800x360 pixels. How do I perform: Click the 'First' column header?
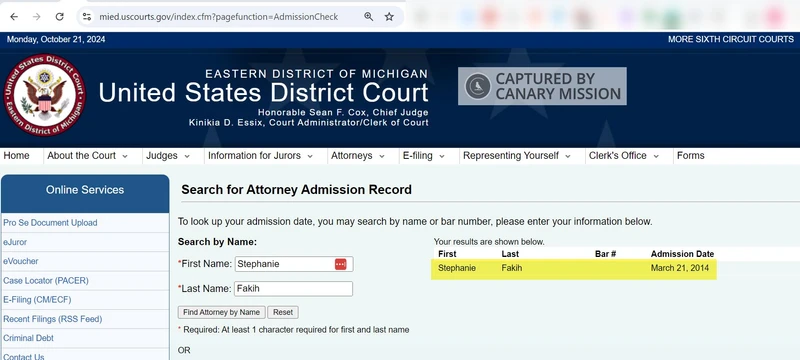(x=447, y=254)
